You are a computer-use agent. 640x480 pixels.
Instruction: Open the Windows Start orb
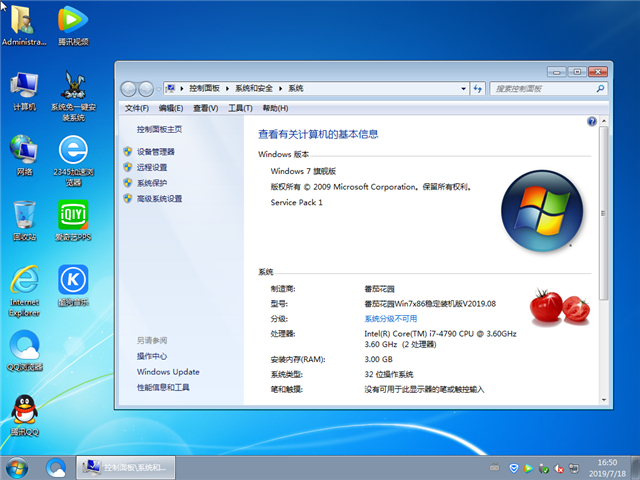pos(17,468)
